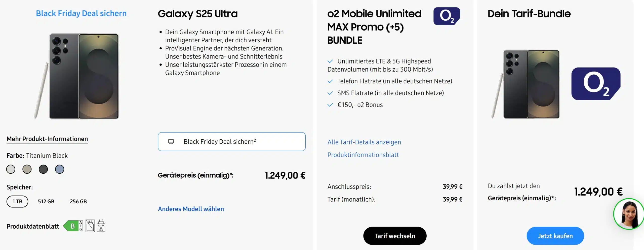Expand Alle Tarif-Details anzeigen
The image size is (644, 250).
click(364, 142)
